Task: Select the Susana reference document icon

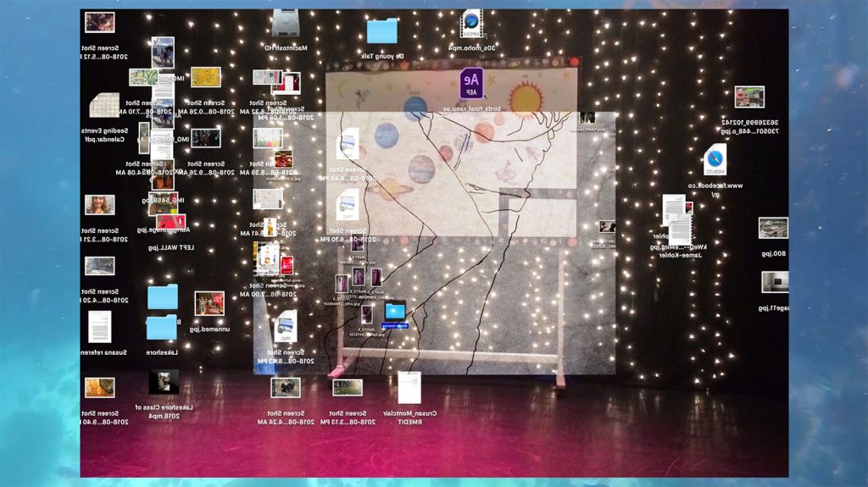Action: [100, 326]
